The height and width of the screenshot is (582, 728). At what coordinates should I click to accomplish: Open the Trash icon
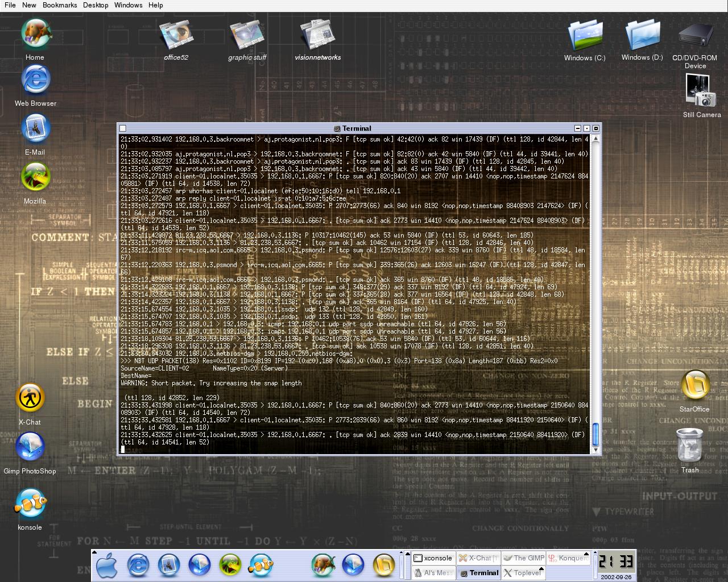pyautogui.click(x=689, y=446)
